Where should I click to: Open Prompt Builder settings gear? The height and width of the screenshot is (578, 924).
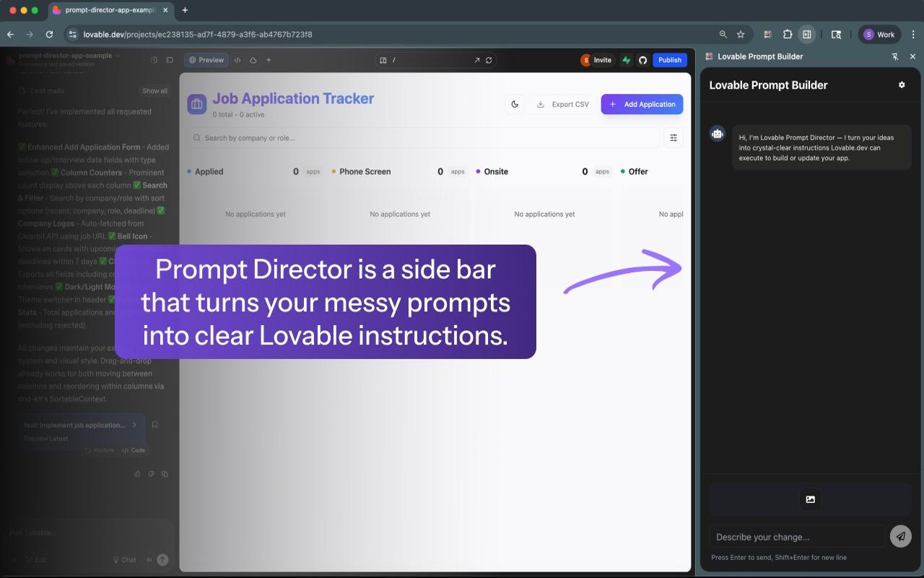pyautogui.click(x=902, y=85)
